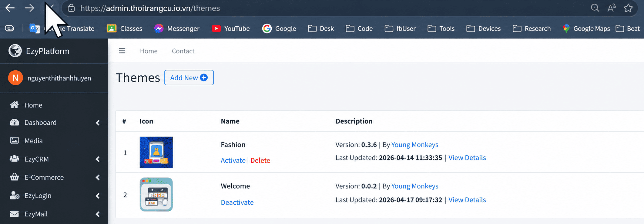Bookmark page with the star icon
Image resolution: width=644 pixels, height=224 pixels.
click(x=628, y=8)
